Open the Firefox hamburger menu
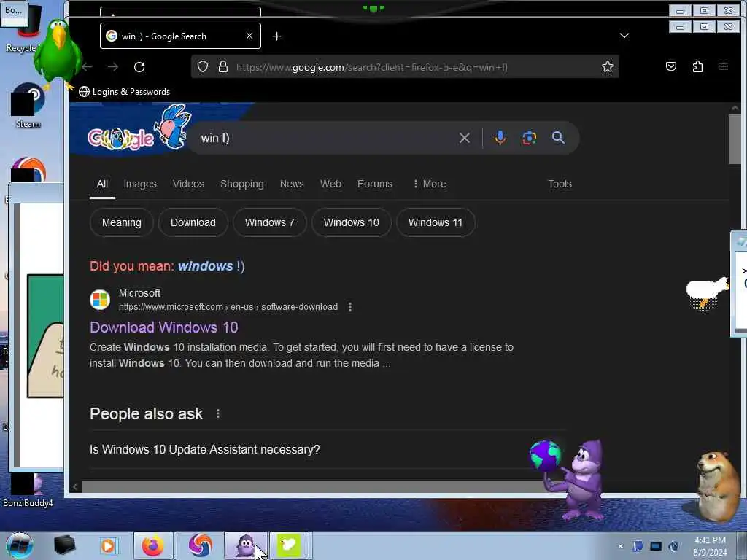 [723, 66]
